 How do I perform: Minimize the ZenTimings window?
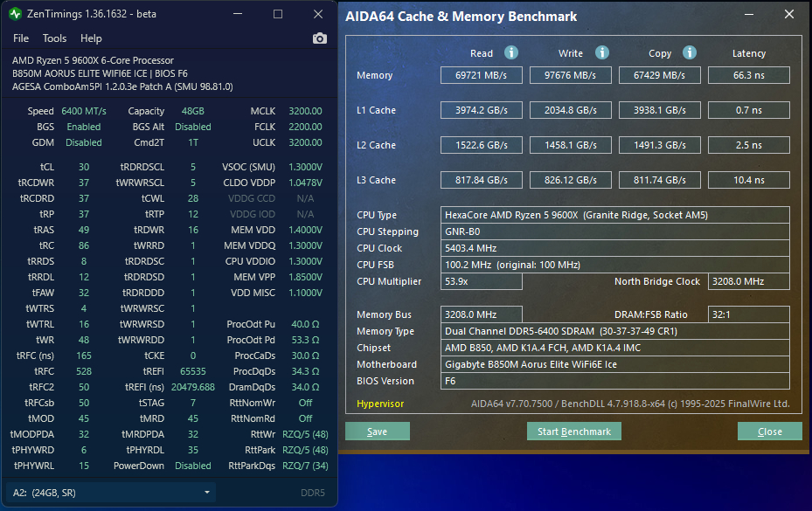pyautogui.click(x=238, y=14)
